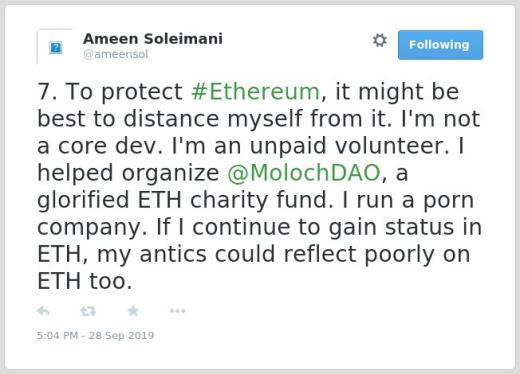Screen dimensions: 520x374
Task: Click the tweet body text starting '7. To protect'
Action: (x=259, y=186)
